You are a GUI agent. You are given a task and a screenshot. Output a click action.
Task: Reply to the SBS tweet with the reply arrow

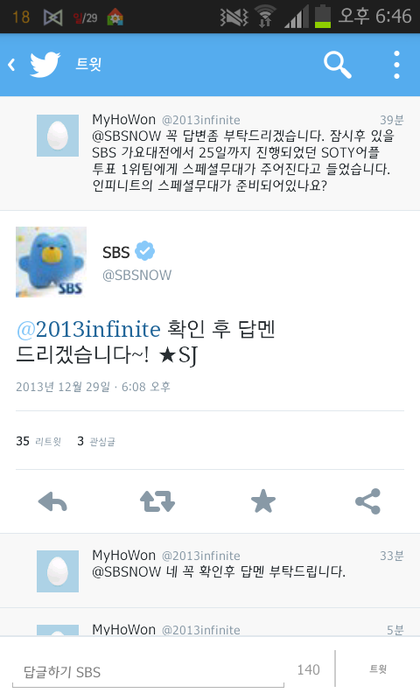coord(53,502)
